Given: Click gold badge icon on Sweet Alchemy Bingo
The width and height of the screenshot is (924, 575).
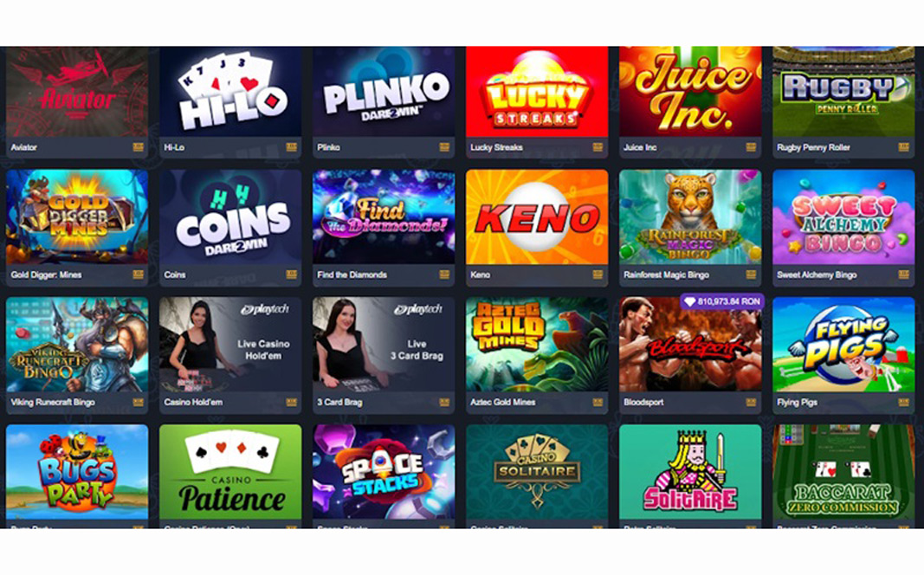Looking at the screenshot, I should (904, 275).
